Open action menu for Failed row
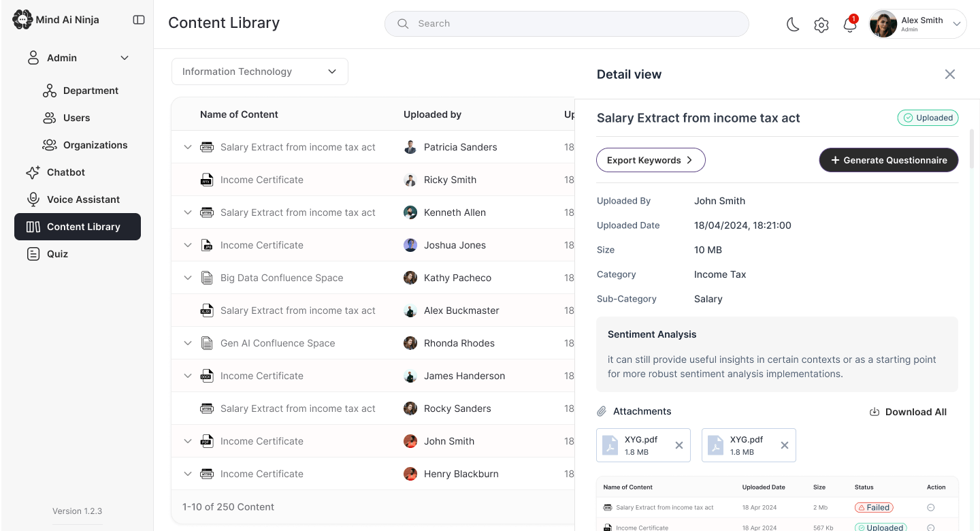The width and height of the screenshot is (980, 531). 931,508
